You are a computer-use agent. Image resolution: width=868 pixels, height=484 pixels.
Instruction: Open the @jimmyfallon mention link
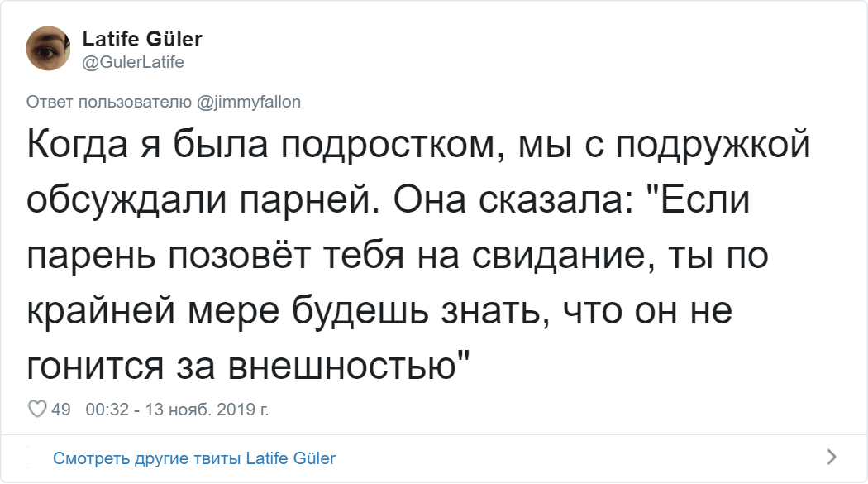pos(248,102)
